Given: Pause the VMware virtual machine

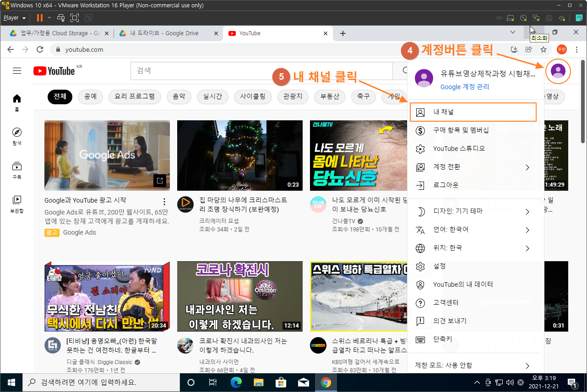Looking at the screenshot, I should click(39, 18).
